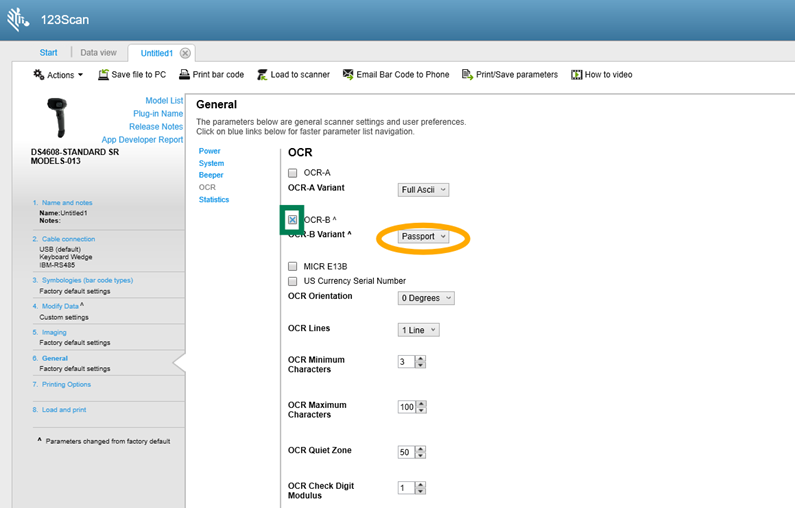The image size is (795, 508).
Task: Select the Symbologies (bar code types) step
Action: pos(88,280)
